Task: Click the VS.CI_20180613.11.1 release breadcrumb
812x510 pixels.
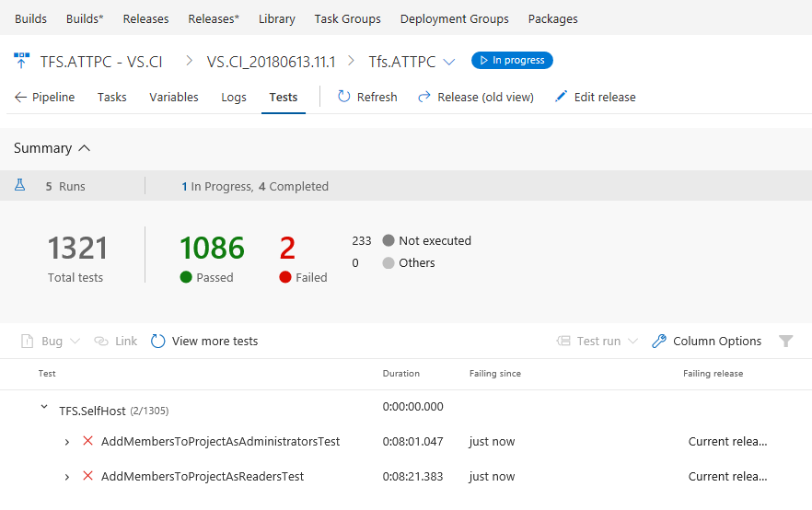Action: tap(271, 62)
